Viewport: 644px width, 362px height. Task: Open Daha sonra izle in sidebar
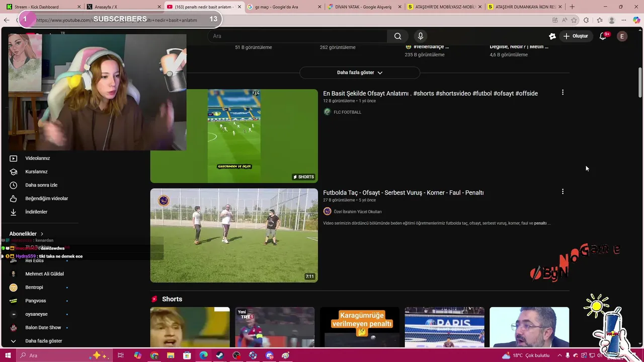41,185
